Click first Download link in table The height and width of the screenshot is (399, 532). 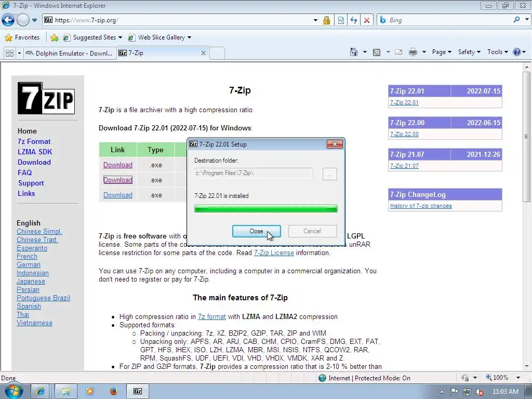[118, 165]
